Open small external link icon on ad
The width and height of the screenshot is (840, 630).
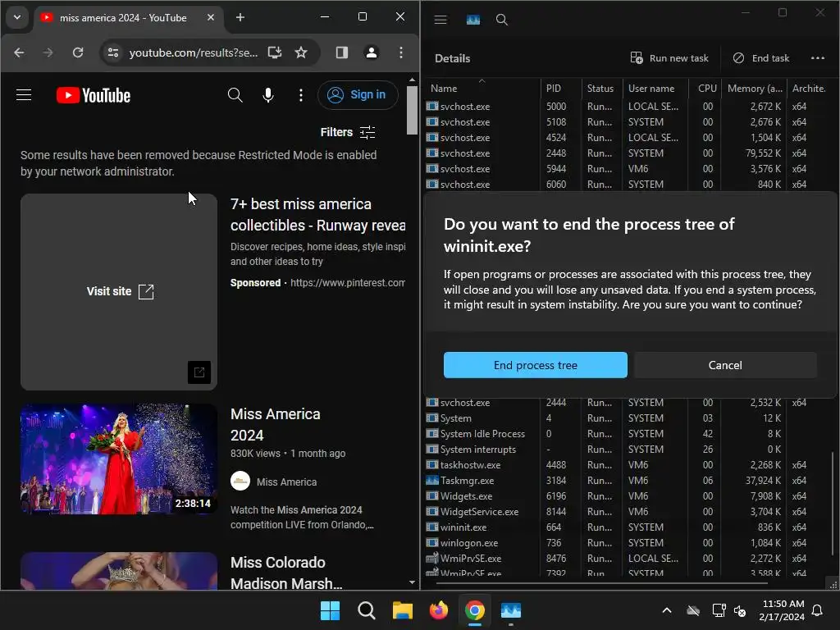199,372
